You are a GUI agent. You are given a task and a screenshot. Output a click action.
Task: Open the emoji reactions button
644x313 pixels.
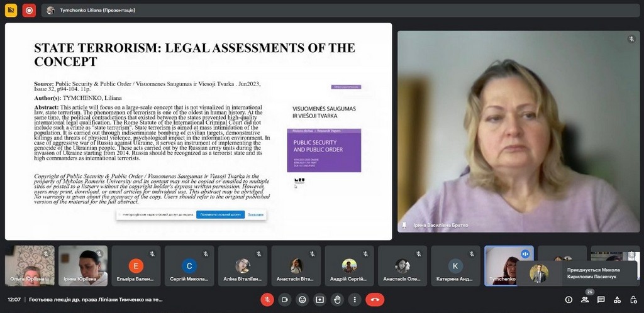tap(303, 300)
